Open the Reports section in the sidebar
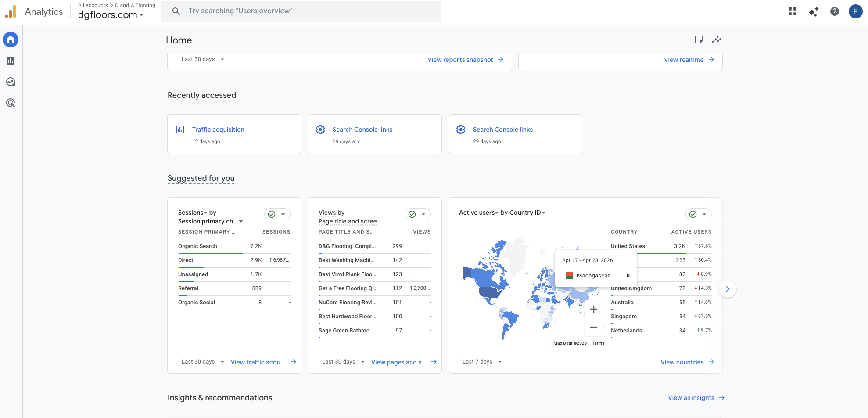 [10, 61]
